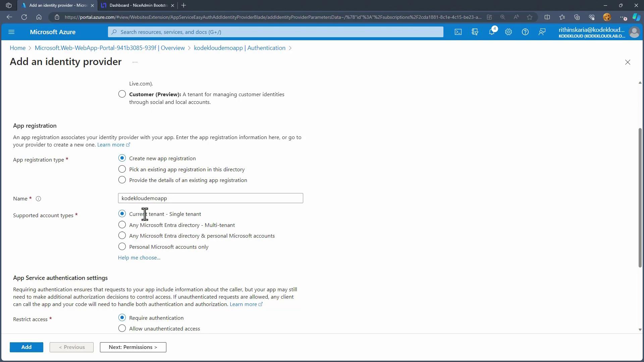Click Next: Permissions button
The height and width of the screenshot is (362, 644).
click(133, 347)
